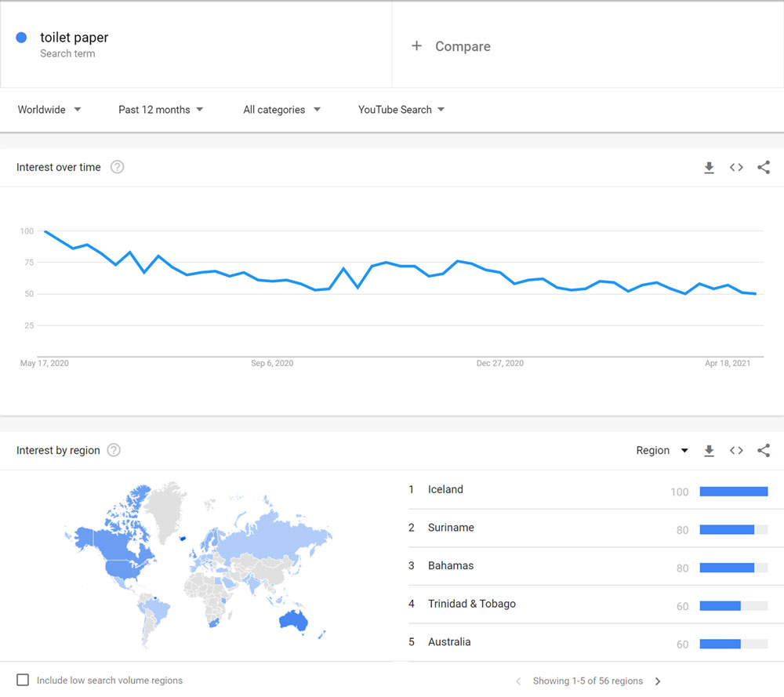This screenshot has width=784, height=697.
Task: Download the Interest over time data as CSV
Action: [x=709, y=167]
